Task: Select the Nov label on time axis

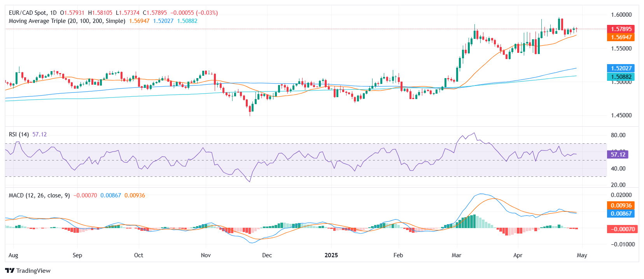Action: (206, 255)
